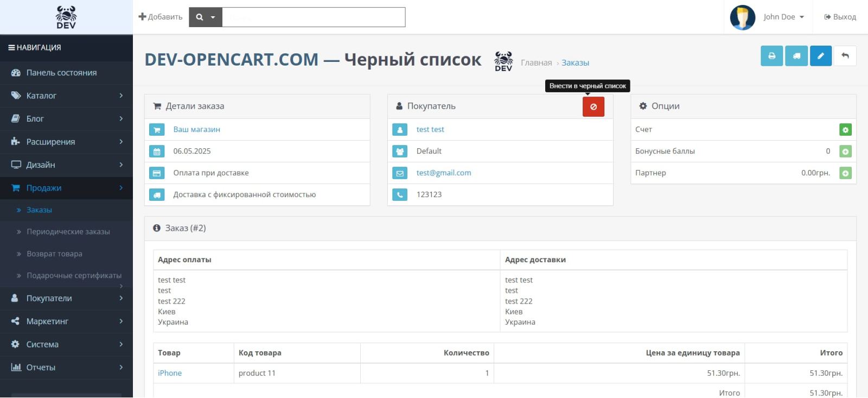The height and width of the screenshot is (398, 868).
Task: Click the test@gmail.com email link
Action: click(444, 173)
